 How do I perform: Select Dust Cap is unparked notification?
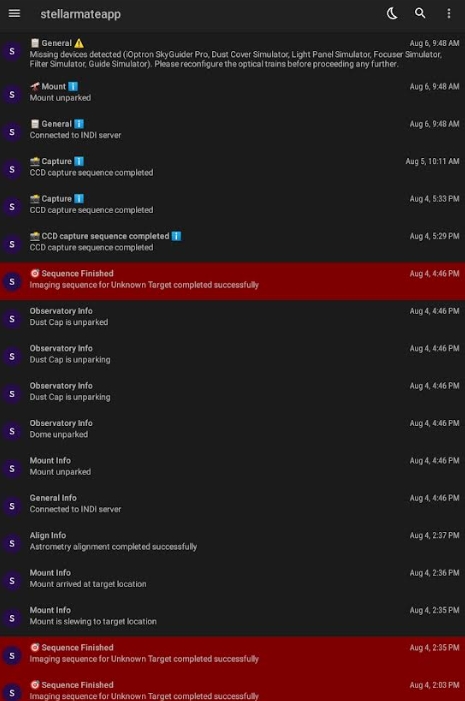coord(232,318)
